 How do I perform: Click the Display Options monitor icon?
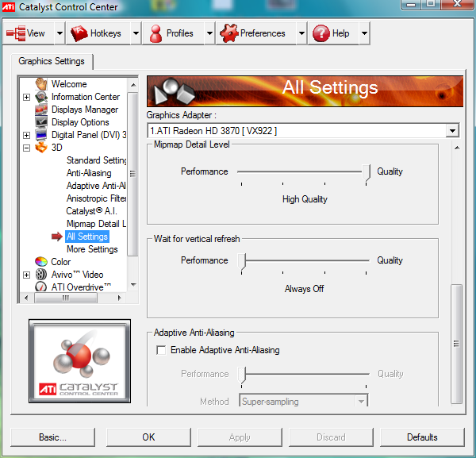click(x=41, y=122)
